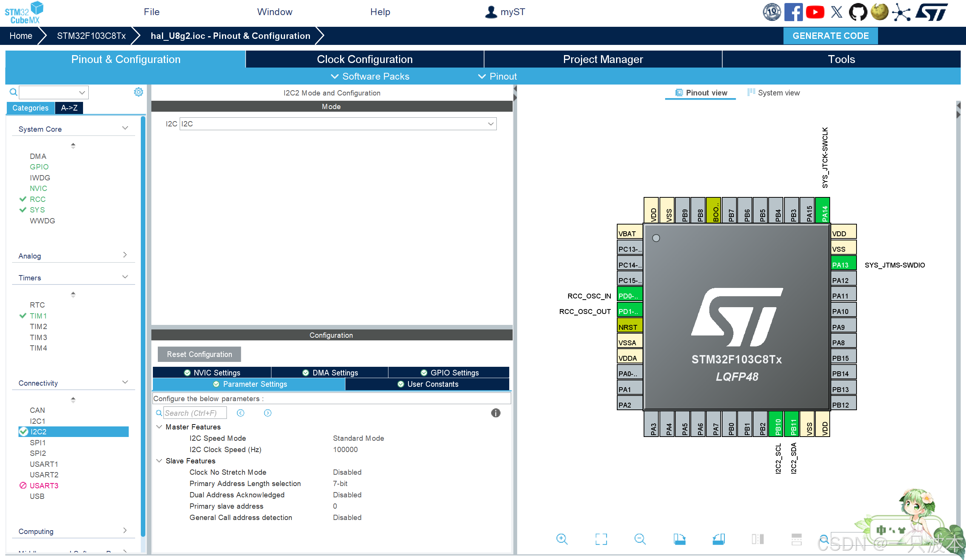Switch to the Clock Configuration tab
The width and height of the screenshot is (966, 560).
point(365,59)
